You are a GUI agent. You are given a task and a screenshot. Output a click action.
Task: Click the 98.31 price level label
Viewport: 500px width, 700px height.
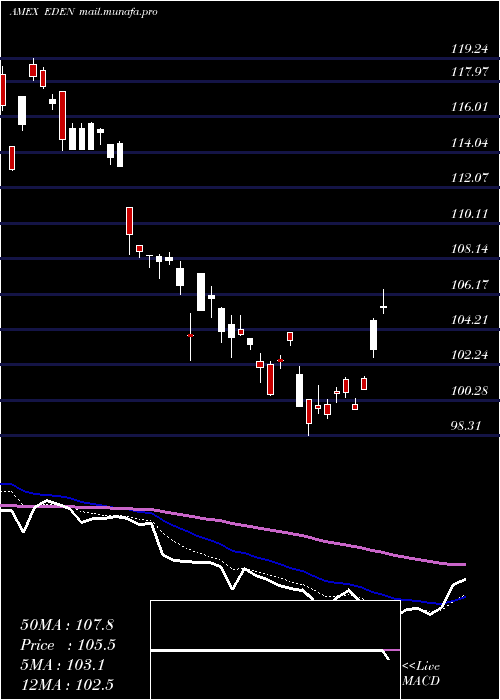coord(466,425)
